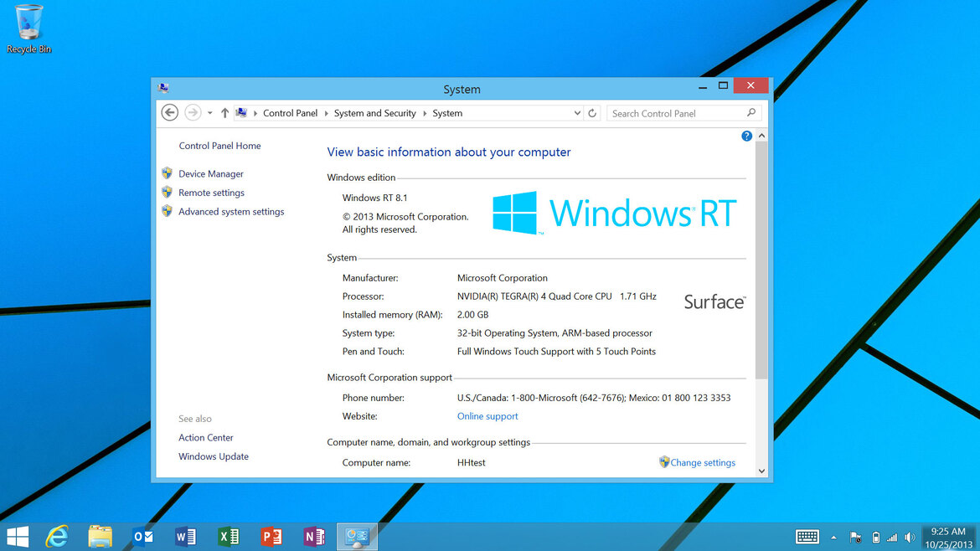This screenshot has height=551, width=980.
Task: Open Control Panel Home link
Action: (x=220, y=146)
